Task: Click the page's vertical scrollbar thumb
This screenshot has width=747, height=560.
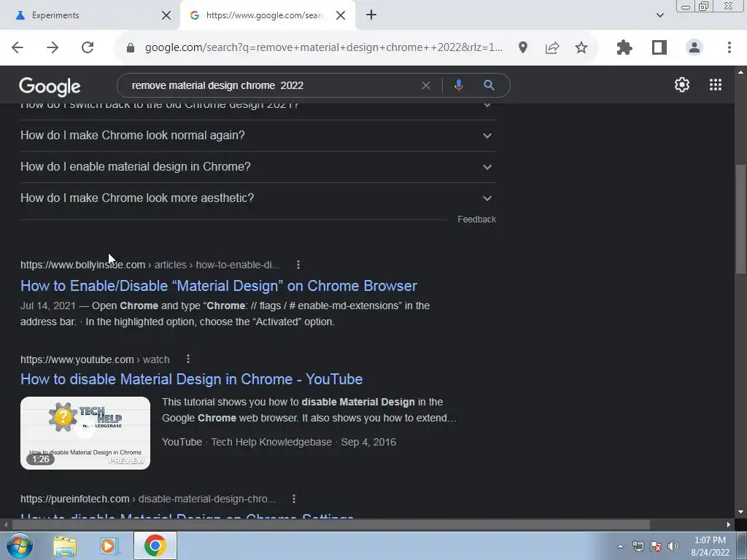Action: (740, 219)
